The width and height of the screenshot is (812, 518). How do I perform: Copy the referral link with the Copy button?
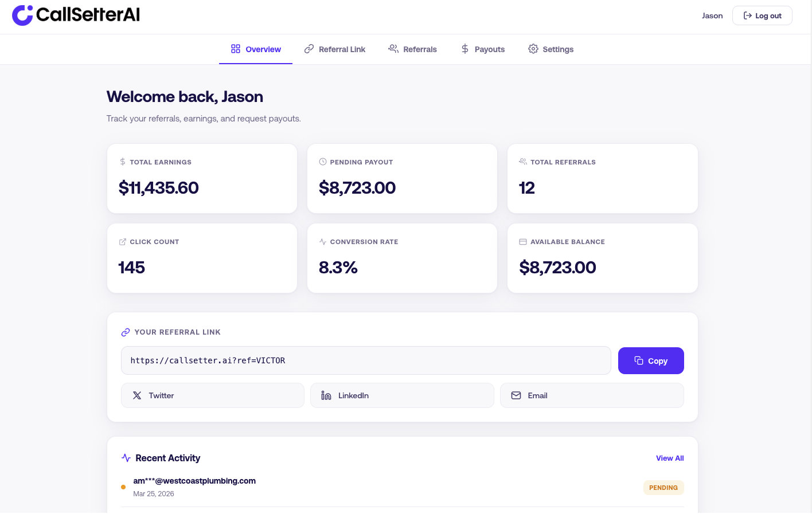[651, 360]
